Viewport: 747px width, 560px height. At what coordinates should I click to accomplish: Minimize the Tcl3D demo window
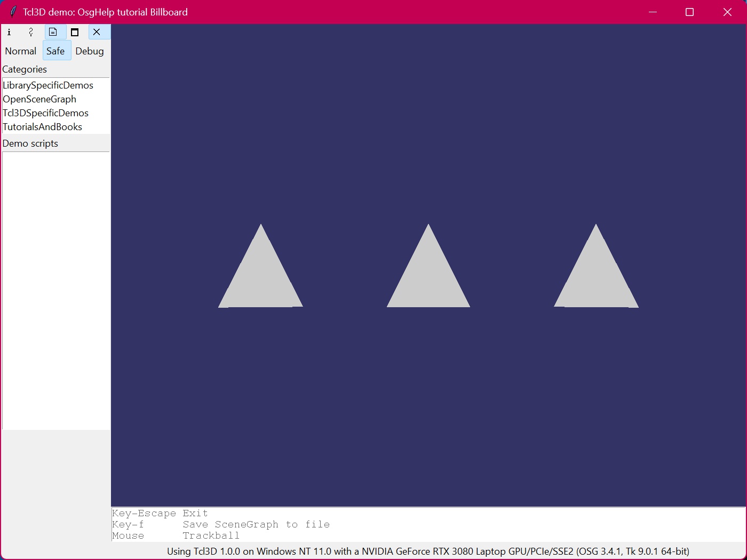coord(653,12)
